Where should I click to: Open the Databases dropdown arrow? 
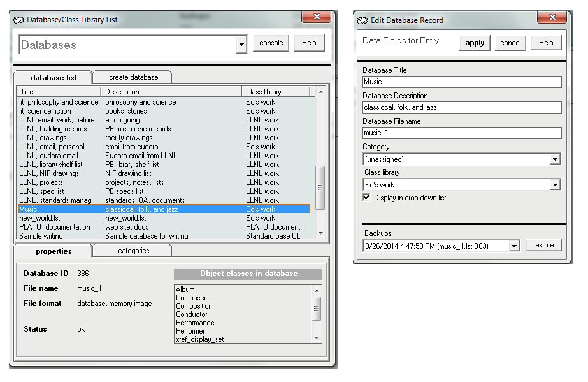pos(241,45)
